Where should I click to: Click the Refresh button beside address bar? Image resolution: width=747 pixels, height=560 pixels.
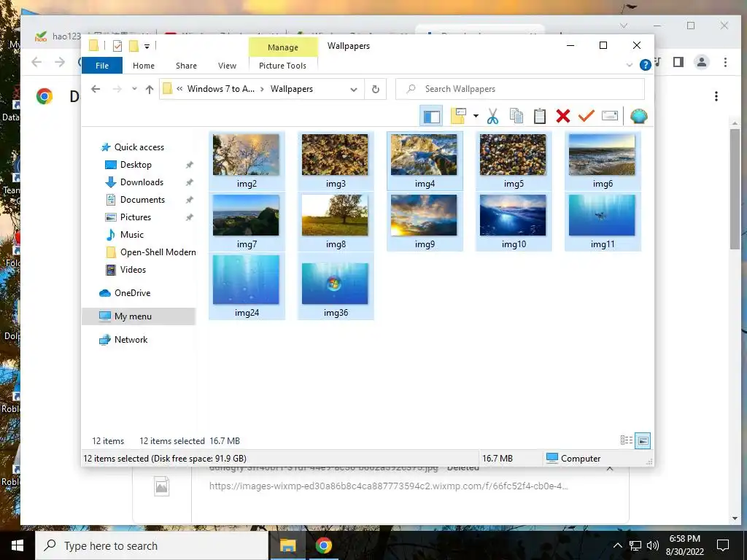point(376,89)
